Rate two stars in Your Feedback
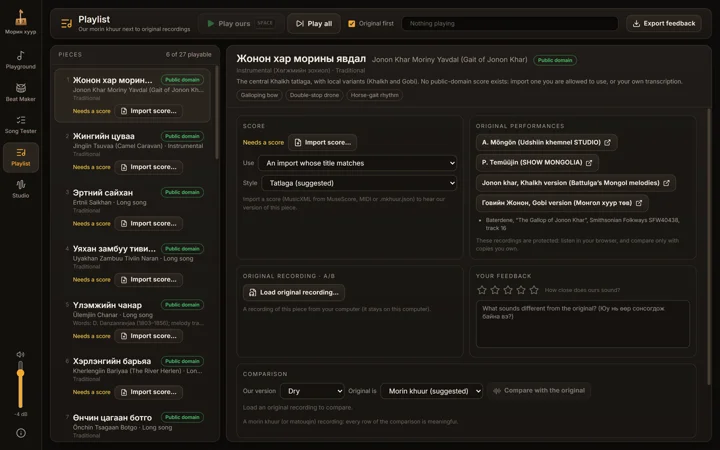This screenshot has width=720, height=450. [495, 290]
